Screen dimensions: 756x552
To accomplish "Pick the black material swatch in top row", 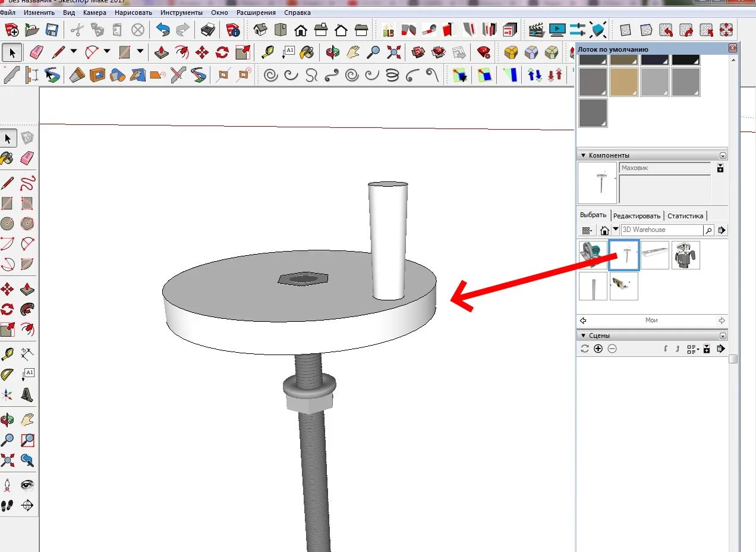I will click(x=686, y=59).
